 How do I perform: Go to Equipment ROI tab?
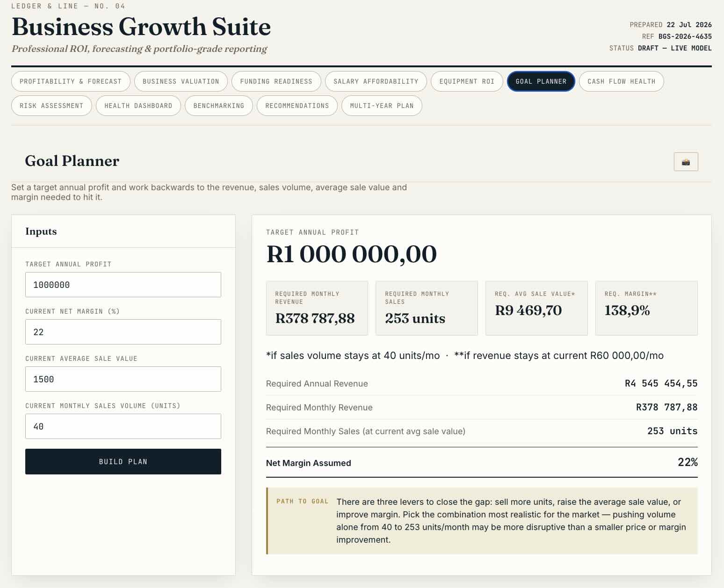(x=467, y=81)
